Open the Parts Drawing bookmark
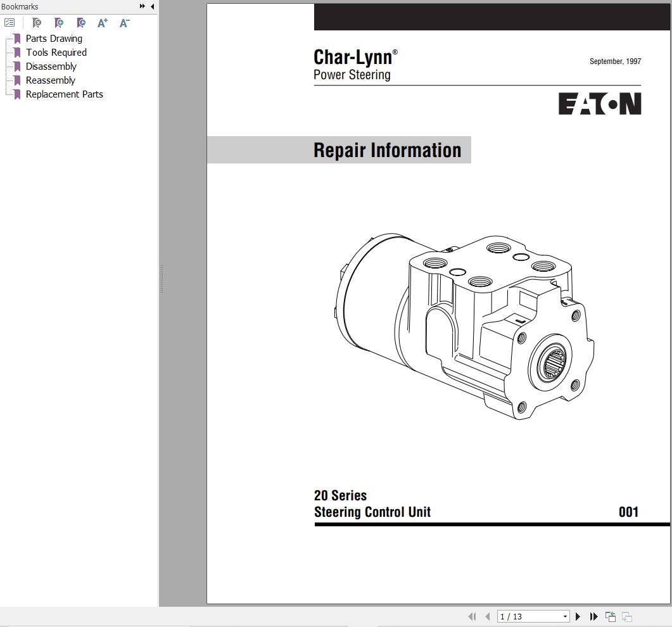The height and width of the screenshot is (627, 672). point(53,38)
